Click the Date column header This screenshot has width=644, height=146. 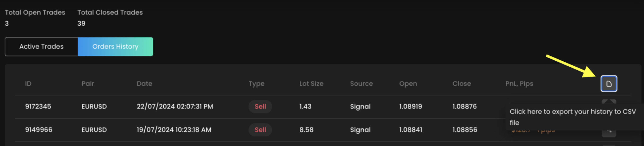[x=144, y=84]
